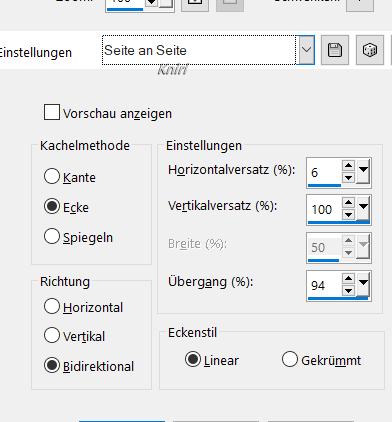
Task: Open Vertikalversatz slider dropdown arrow
Action: click(x=363, y=209)
